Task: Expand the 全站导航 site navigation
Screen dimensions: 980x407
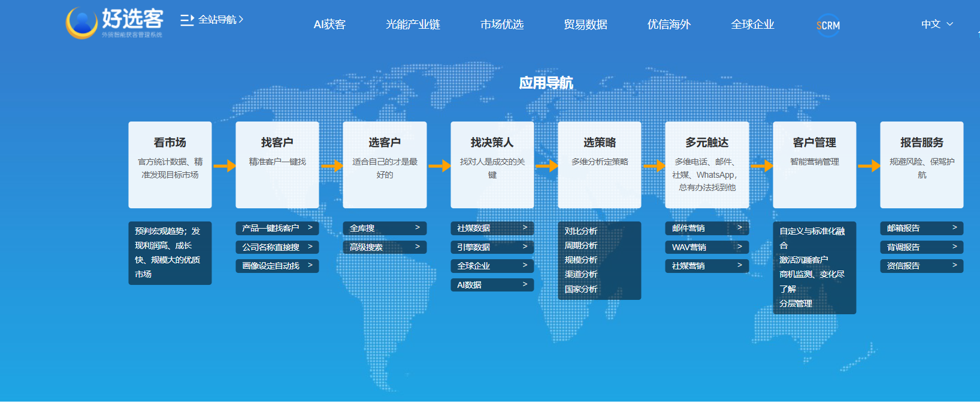Action: pos(218,20)
